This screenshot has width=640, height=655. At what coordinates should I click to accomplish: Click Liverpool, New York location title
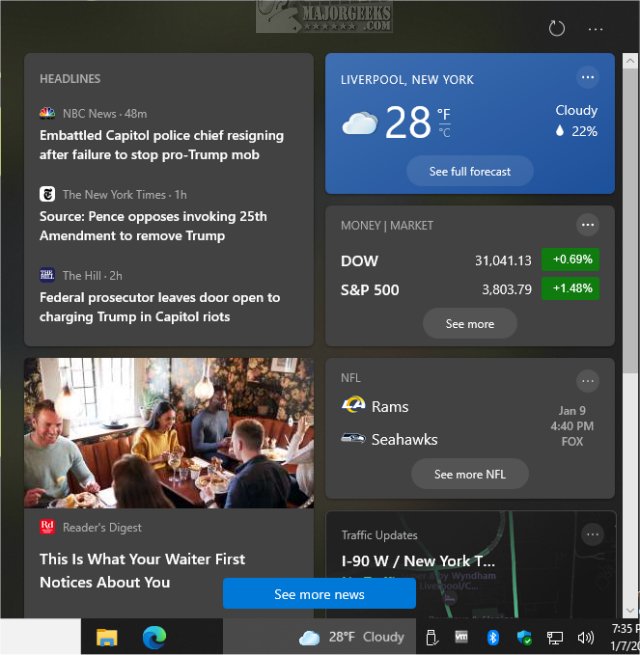coord(407,79)
